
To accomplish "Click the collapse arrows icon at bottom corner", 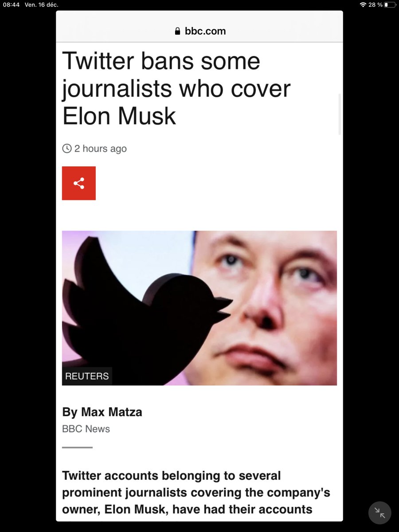I will click(x=379, y=513).
